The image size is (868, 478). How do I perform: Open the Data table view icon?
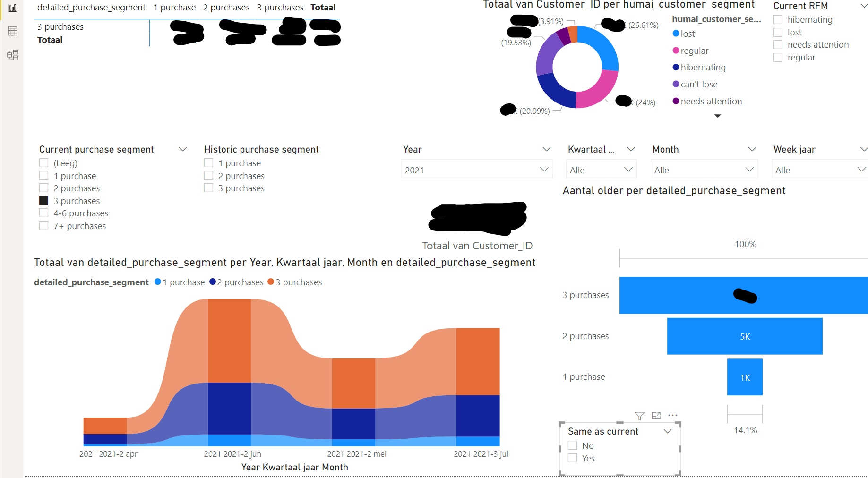12,31
